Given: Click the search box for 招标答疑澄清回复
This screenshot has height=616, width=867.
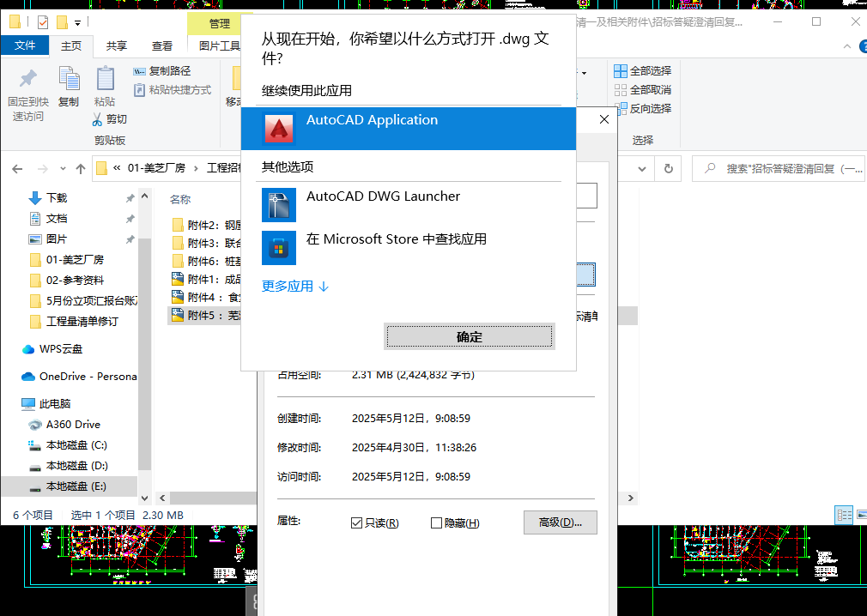Looking at the screenshot, I should [x=779, y=168].
